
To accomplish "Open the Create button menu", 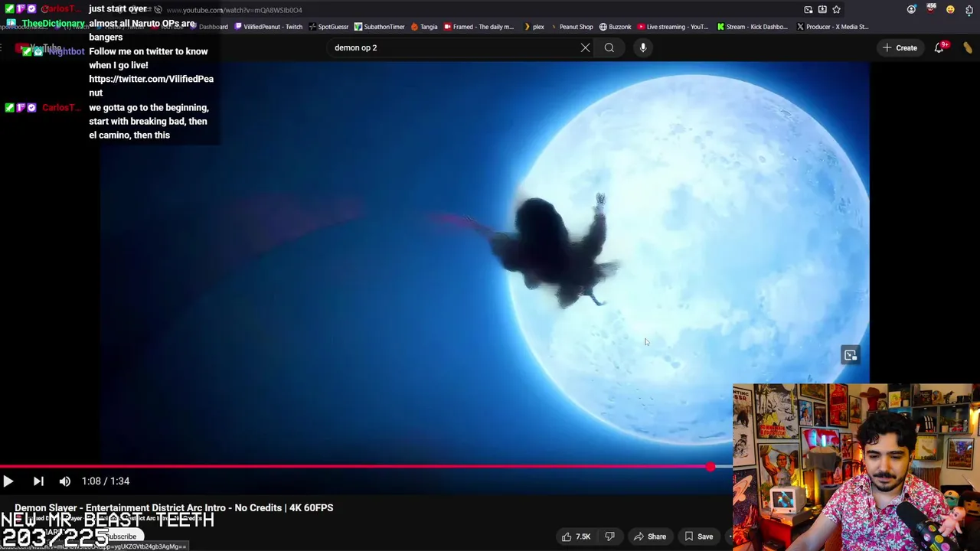I will tap(900, 47).
